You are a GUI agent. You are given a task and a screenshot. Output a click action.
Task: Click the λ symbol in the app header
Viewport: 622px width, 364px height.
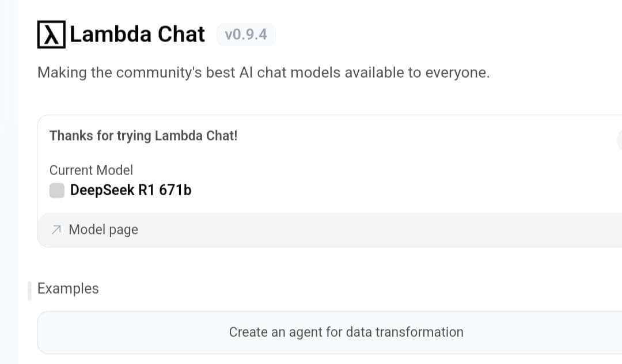pyautogui.click(x=50, y=35)
